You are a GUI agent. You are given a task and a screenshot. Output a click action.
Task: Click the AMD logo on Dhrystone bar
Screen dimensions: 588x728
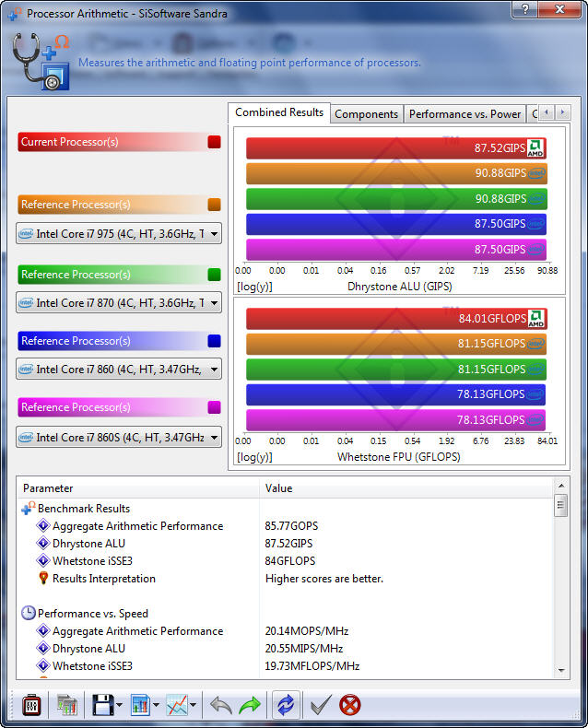[535, 148]
